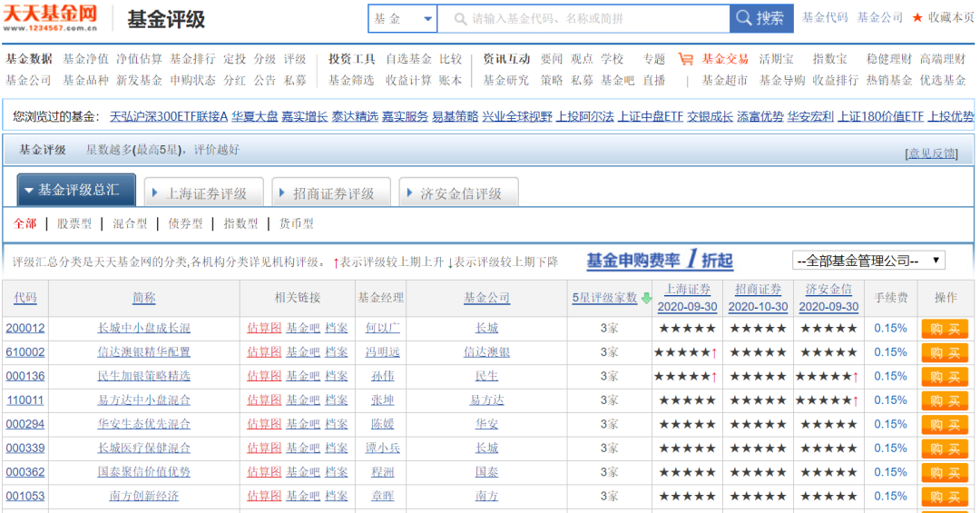Open 档案 for 华安生态优先混合
Viewport: 980px width, 513px height.
point(337,424)
